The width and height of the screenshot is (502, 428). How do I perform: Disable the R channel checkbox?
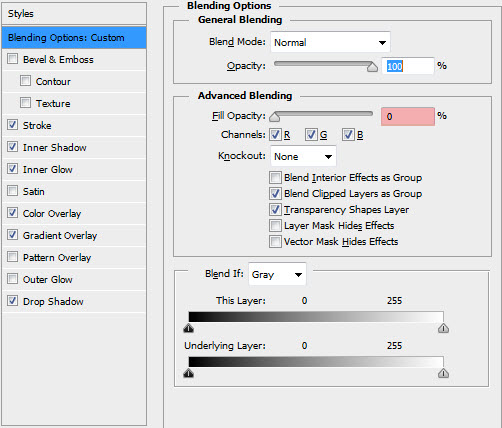coord(275,135)
